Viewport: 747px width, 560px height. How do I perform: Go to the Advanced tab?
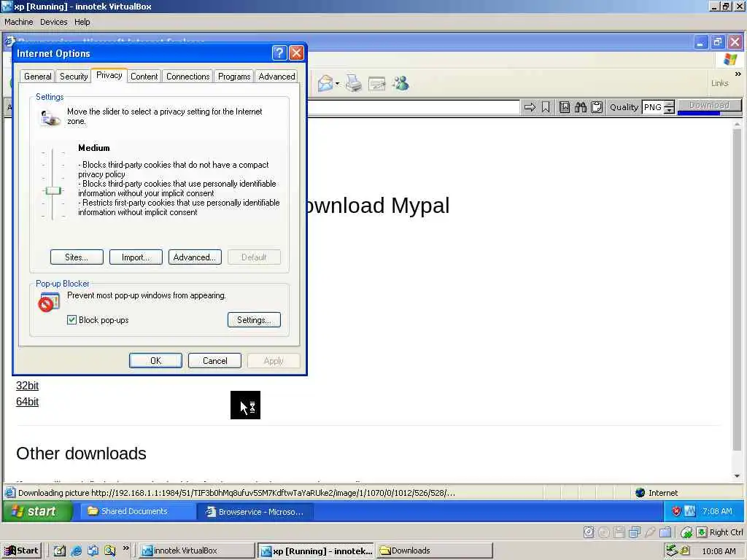[276, 76]
